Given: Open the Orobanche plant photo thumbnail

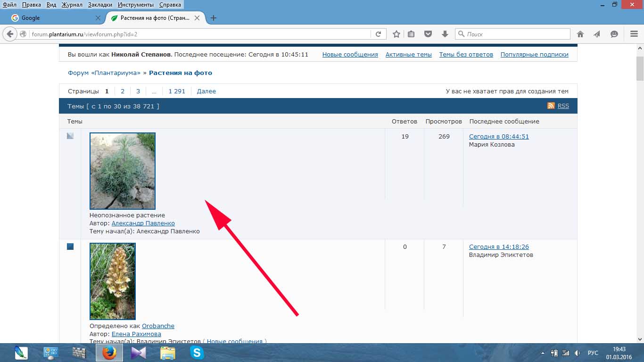Looking at the screenshot, I should (x=113, y=281).
